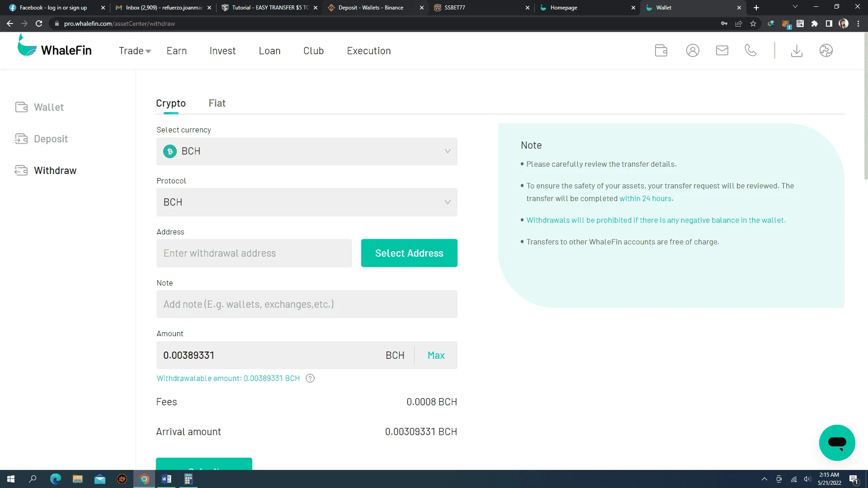Viewport: 868px width, 488px height.
Task: Open the tab search chevron
Action: 795,7
